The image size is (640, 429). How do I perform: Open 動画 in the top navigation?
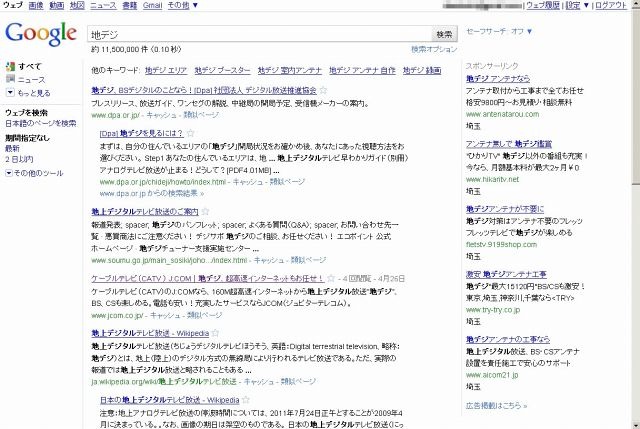click(57, 5)
